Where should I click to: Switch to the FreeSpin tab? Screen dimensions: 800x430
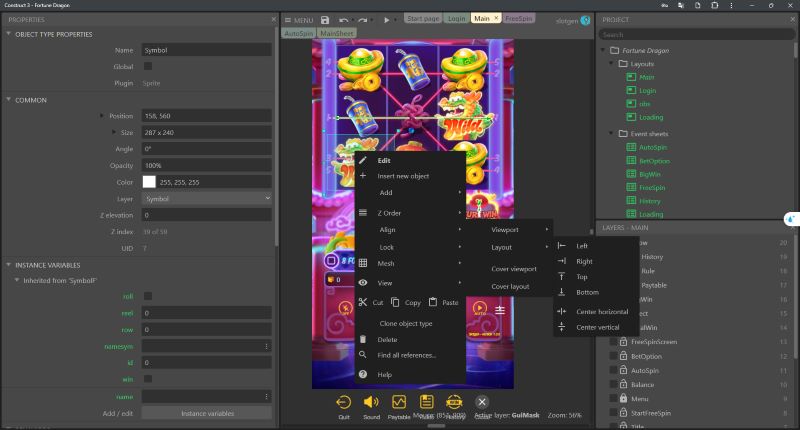pos(519,18)
